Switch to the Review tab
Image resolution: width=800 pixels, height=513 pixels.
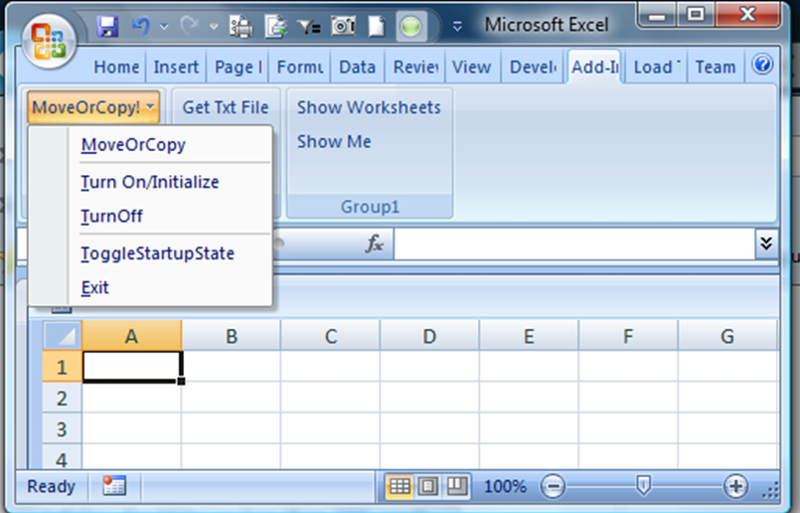416,67
